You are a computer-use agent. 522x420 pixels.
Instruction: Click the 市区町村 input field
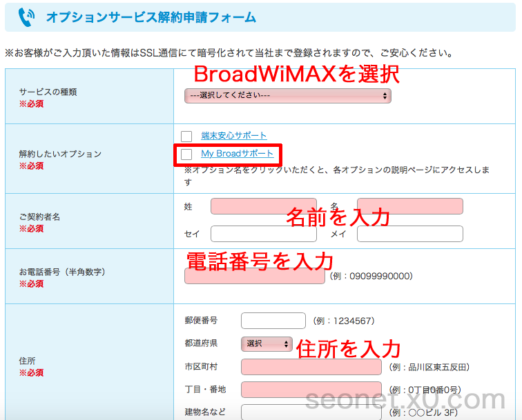click(x=311, y=367)
